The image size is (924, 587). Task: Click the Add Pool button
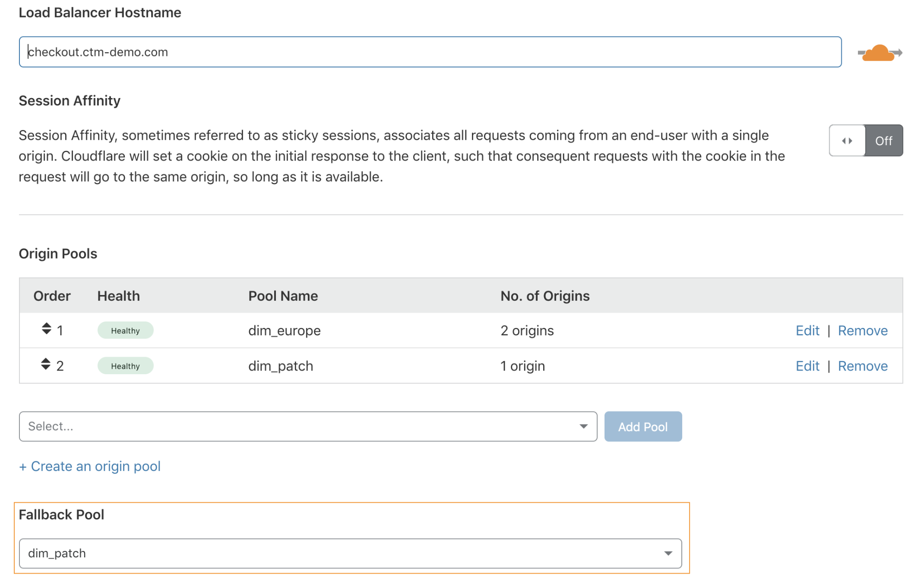(643, 426)
